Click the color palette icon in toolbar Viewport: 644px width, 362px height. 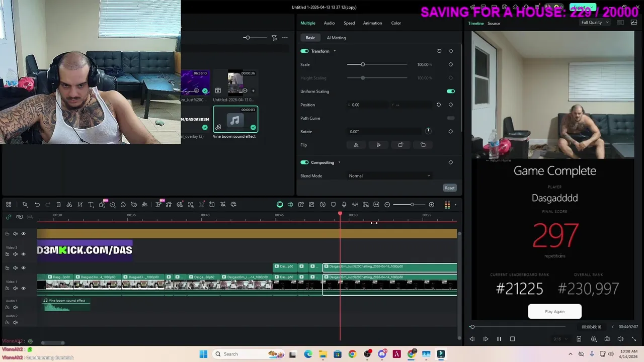233,205
